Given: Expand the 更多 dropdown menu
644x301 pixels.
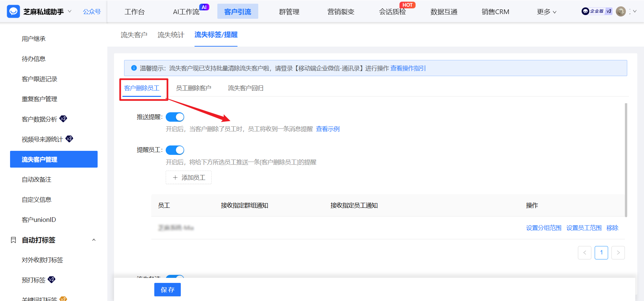Looking at the screenshot, I should click(546, 12).
